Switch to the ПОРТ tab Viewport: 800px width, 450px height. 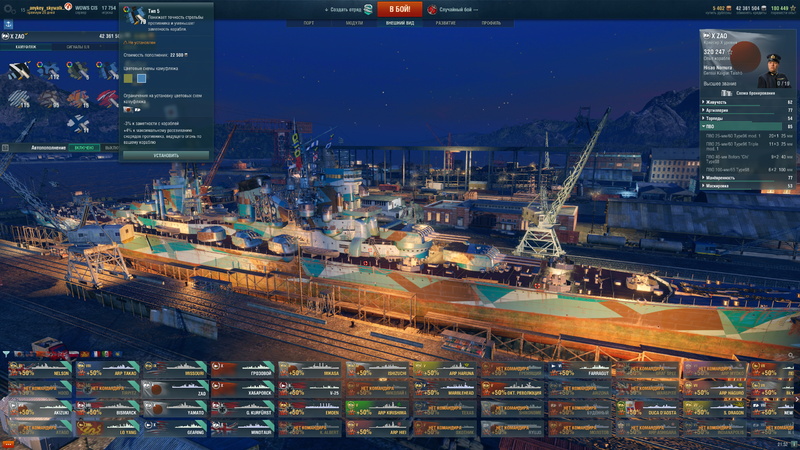(x=309, y=23)
